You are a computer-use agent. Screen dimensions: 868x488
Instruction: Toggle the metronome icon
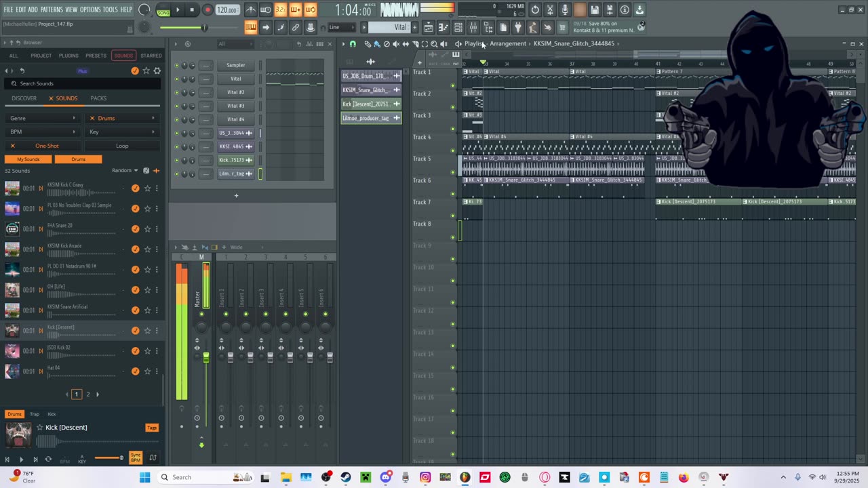(x=251, y=9)
